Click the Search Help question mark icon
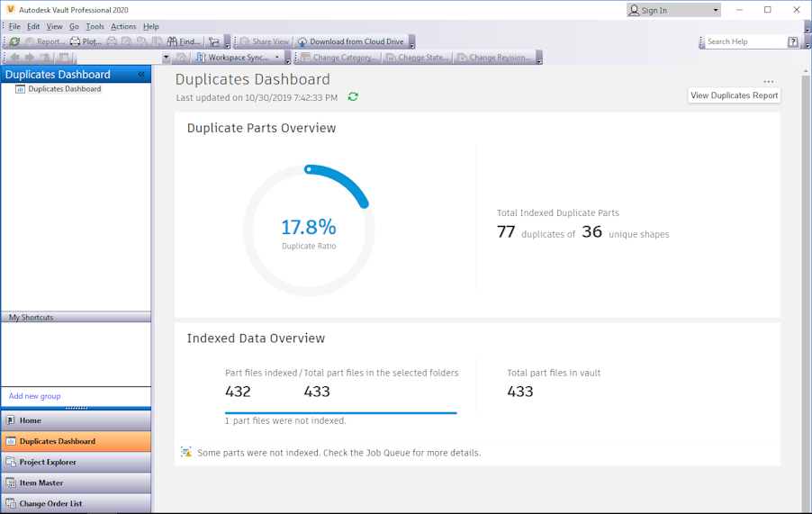812x514 pixels. point(792,41)
